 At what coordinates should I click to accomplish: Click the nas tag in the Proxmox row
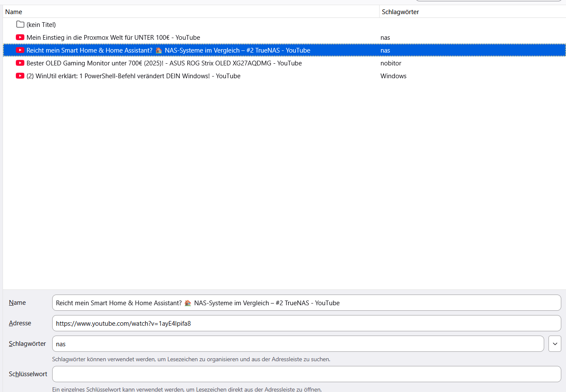(x=385, y=38)
